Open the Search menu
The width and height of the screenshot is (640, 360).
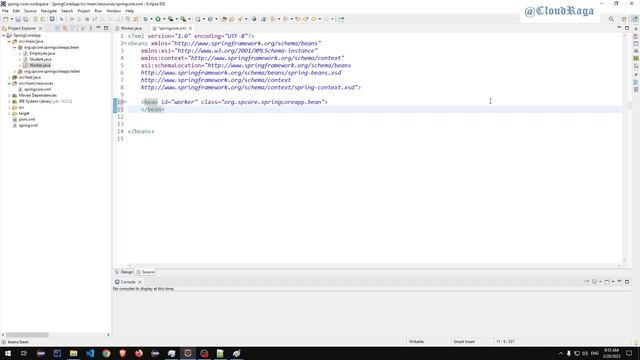click(67, 11)
